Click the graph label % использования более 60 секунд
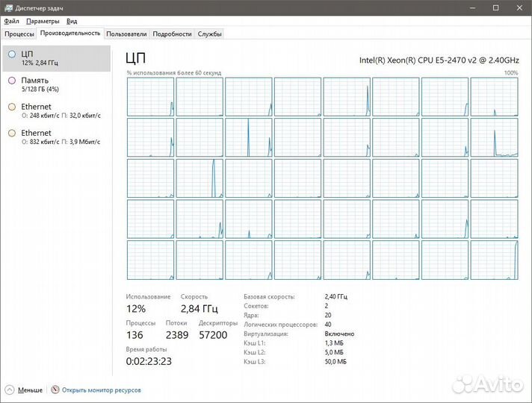This screenshot has width=532, height=403. point(173,73)
